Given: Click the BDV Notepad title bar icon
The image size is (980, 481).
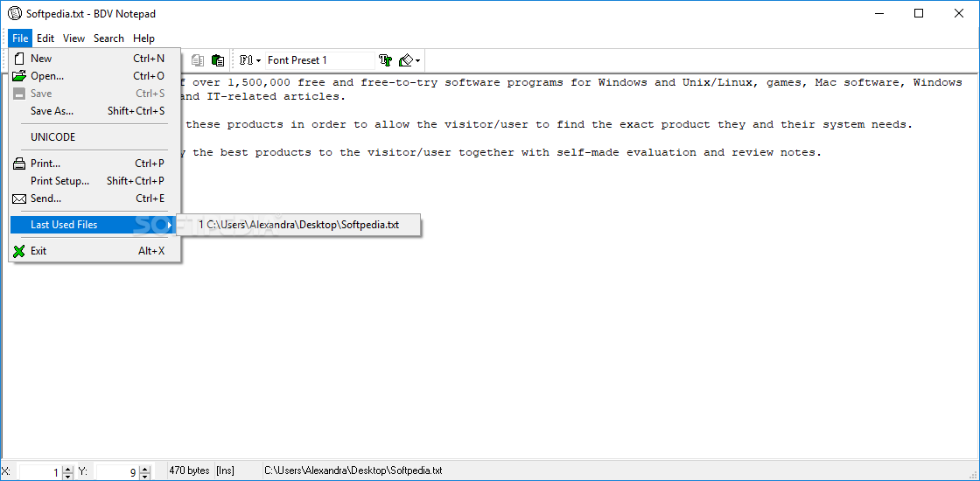Looking at the screenshot, I should [x=14, y=14].
